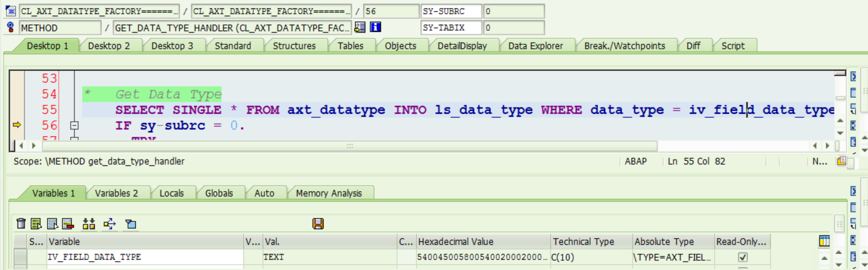Click the table icon with red bar
The width and height of the screenshot is (868, 270).
click(68, 224)
